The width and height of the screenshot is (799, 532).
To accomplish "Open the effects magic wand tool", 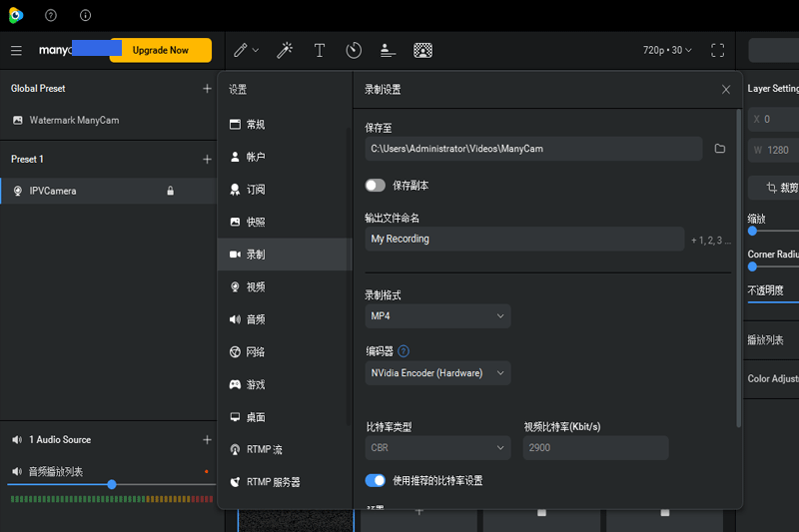I will [285, 50].
